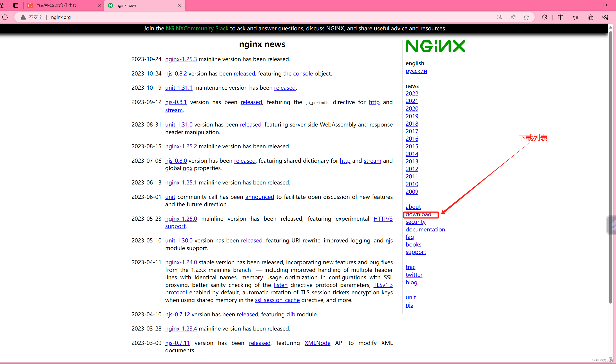Click the announced link
616x364 pixels.
tap(259, 197)
